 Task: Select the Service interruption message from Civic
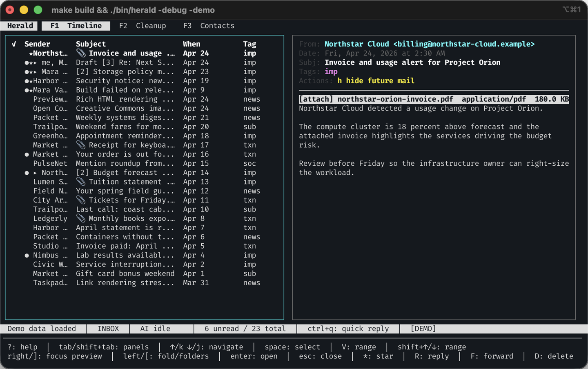tap(145, 265)
